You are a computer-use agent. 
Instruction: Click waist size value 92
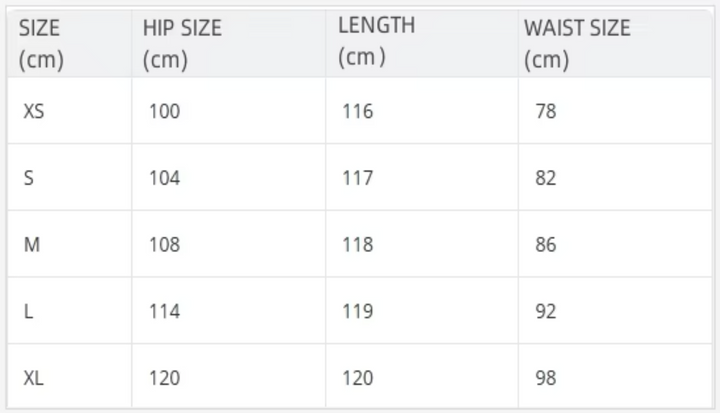(546, 311)
